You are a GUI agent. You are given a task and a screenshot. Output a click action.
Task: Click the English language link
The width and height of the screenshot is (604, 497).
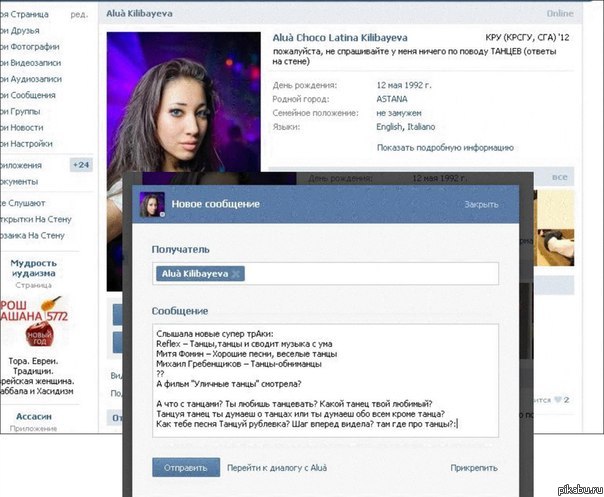(389, 127)
